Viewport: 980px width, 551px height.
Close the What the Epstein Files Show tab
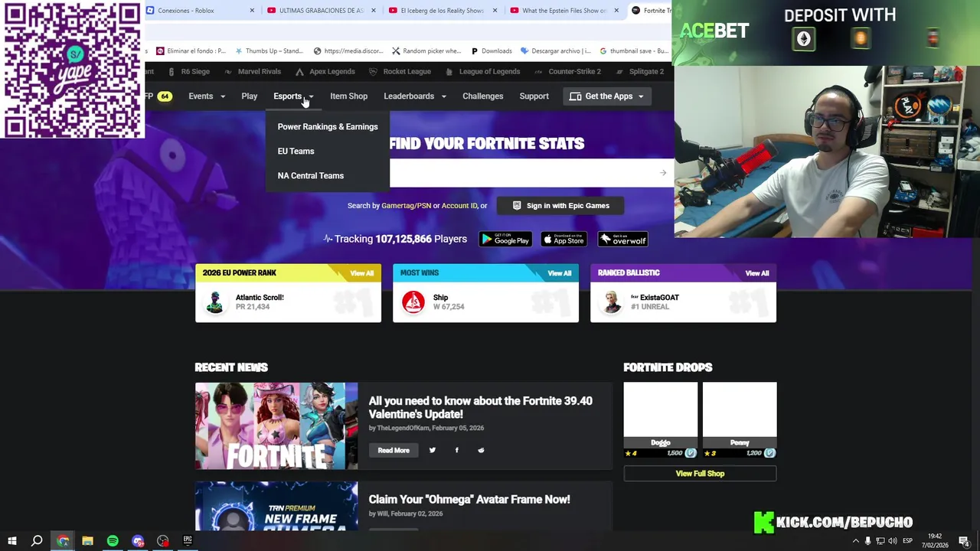point(616,11)
